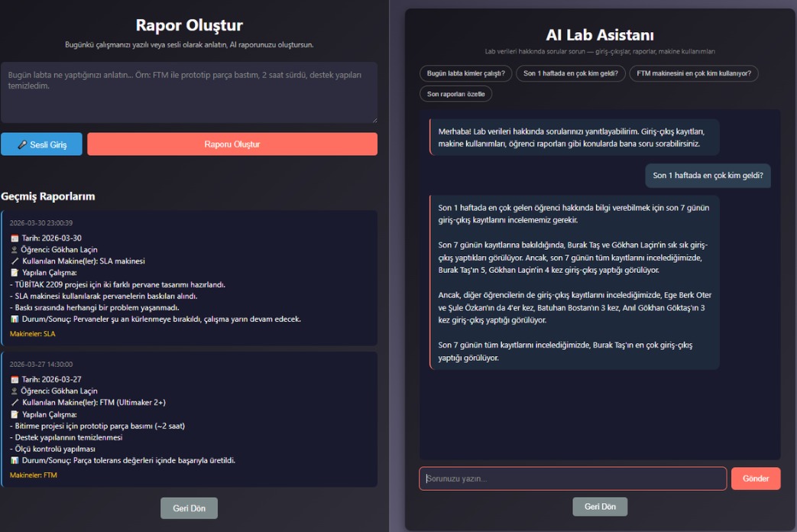Click the resize handle of the report text area

click(374, 119)
